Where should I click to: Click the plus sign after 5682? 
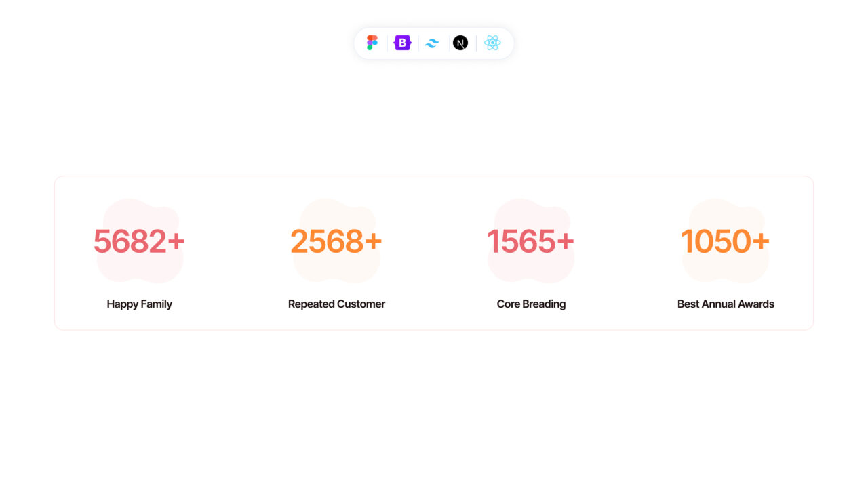click(176, 242)
